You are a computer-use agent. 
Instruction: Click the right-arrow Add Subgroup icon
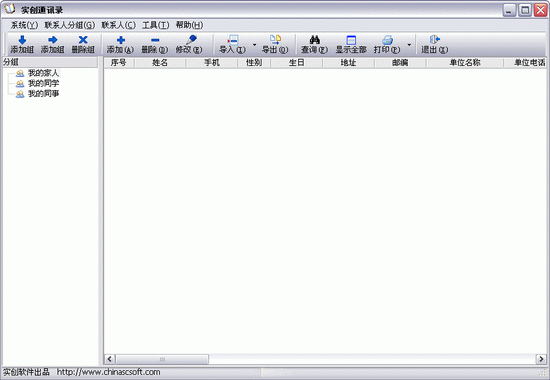53,40
